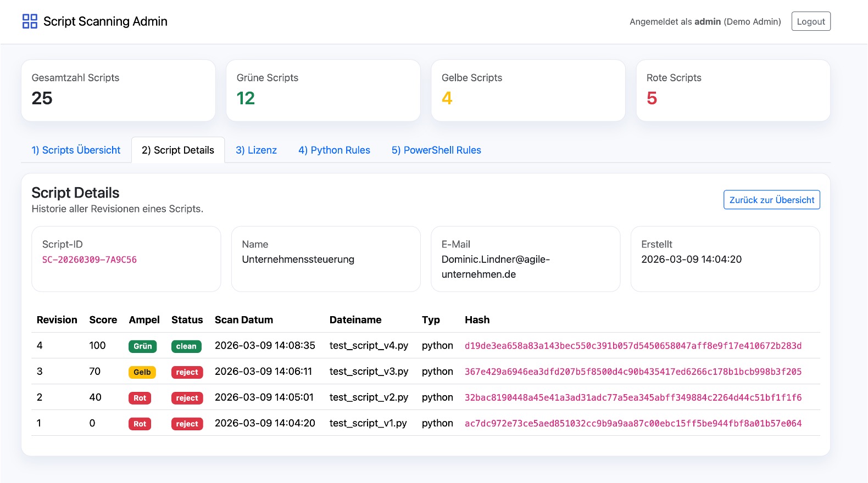868x483 pixels.
Task: Click the score 40 in revision 2
Action: [x=96, y=397]
